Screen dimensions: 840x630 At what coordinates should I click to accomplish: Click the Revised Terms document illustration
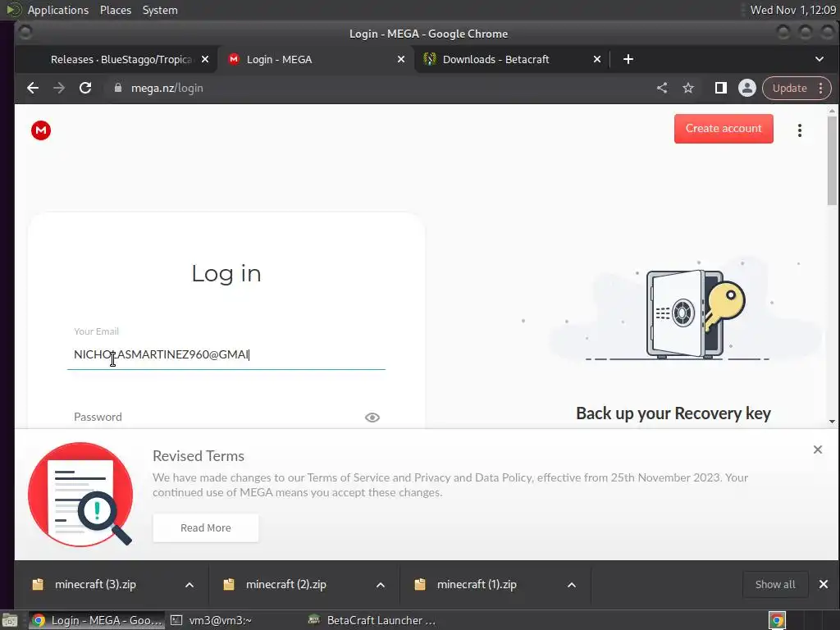point(80,495)
